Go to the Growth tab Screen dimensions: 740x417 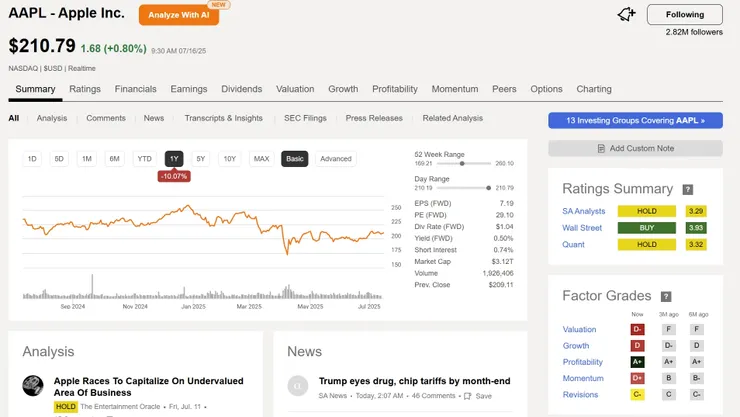coord(343,89)
